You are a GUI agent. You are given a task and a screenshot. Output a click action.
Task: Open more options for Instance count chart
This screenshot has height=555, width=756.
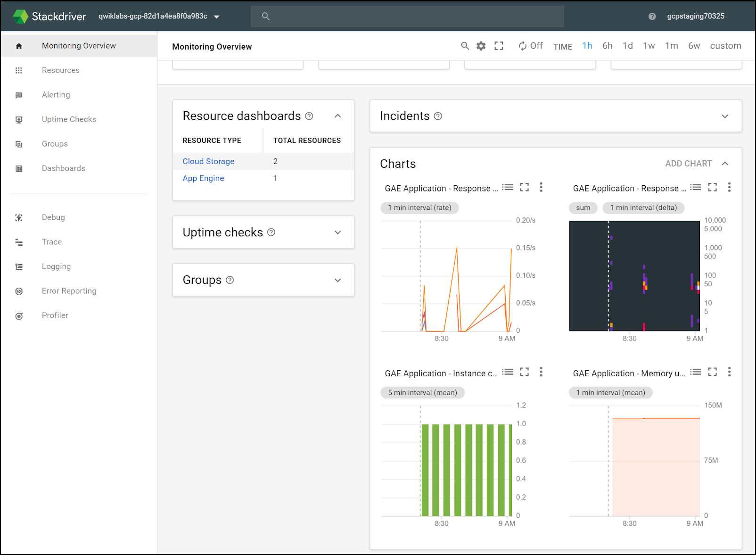541,372
